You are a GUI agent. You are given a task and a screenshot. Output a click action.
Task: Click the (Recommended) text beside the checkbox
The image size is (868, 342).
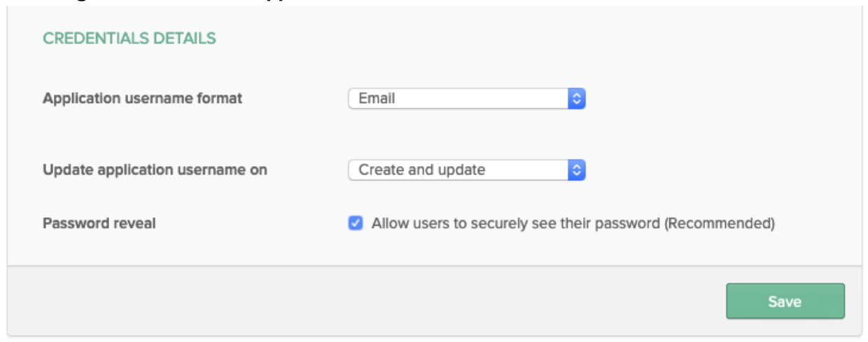719,224
